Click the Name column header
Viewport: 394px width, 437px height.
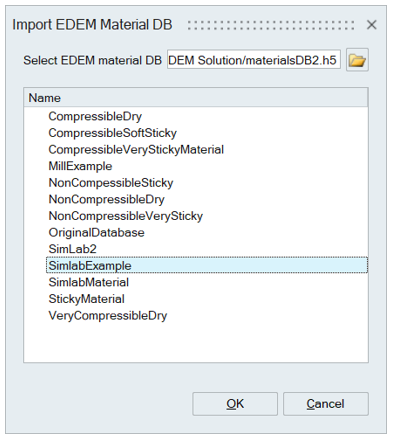coord(196,98)
